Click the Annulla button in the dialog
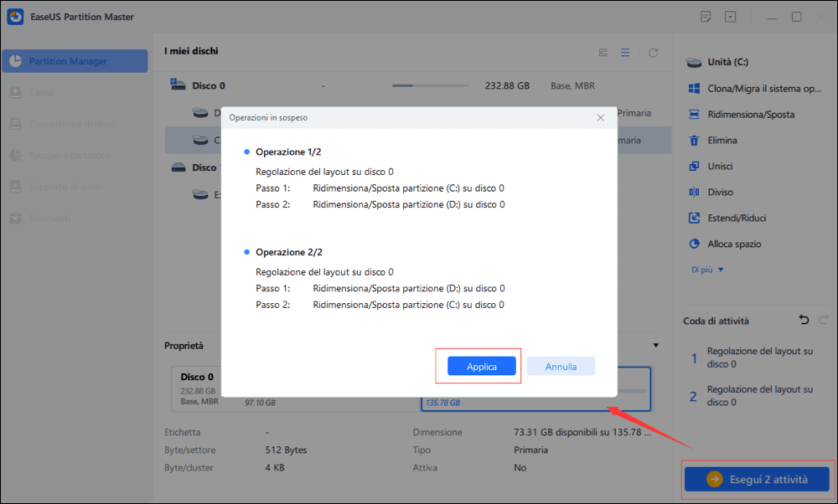 click(561, 366)
